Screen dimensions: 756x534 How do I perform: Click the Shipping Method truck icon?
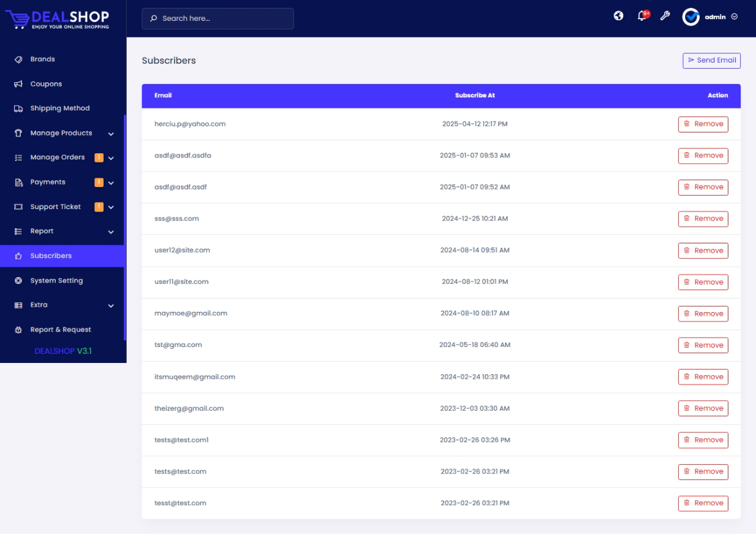18,109
